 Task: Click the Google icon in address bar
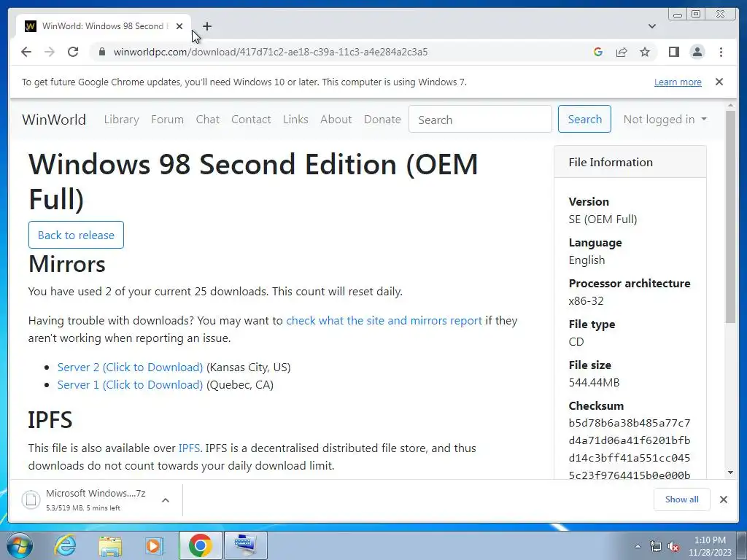(x=598, y=52)
